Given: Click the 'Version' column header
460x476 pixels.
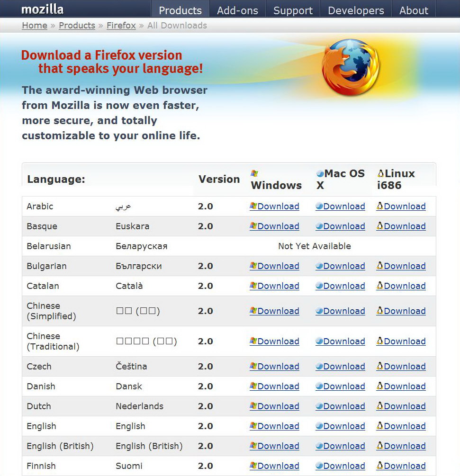Looking at the screenshot, I should coord(219,179).
